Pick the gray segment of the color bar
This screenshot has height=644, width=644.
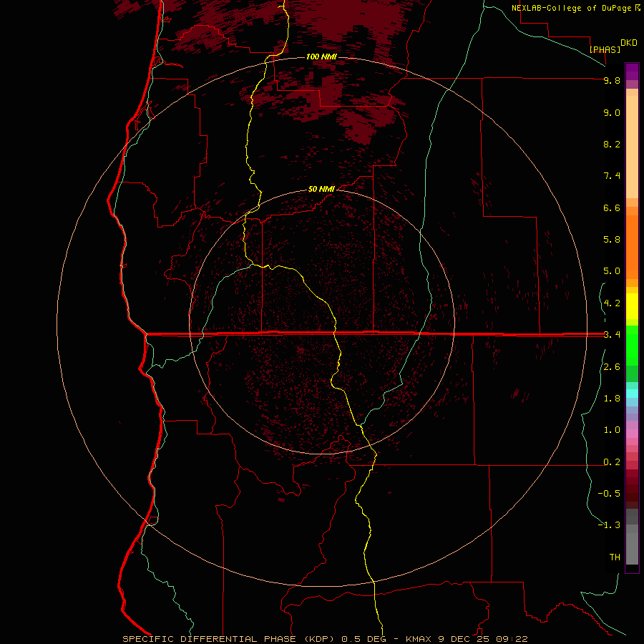[632, 537]
